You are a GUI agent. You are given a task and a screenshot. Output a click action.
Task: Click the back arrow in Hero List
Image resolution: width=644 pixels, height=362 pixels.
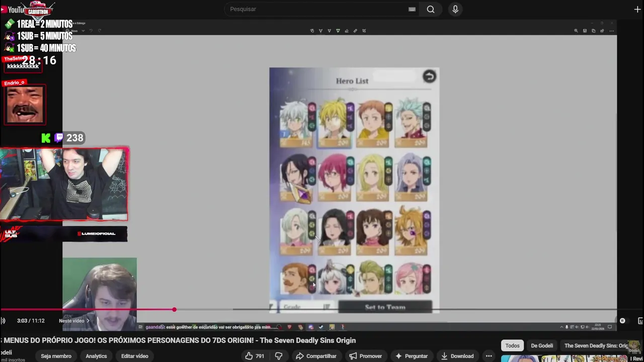coord(429,76)
